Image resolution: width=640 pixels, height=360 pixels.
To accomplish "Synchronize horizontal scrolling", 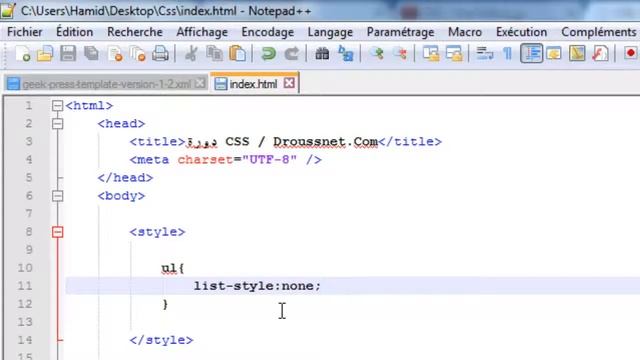I will click(x=454, y=53).
